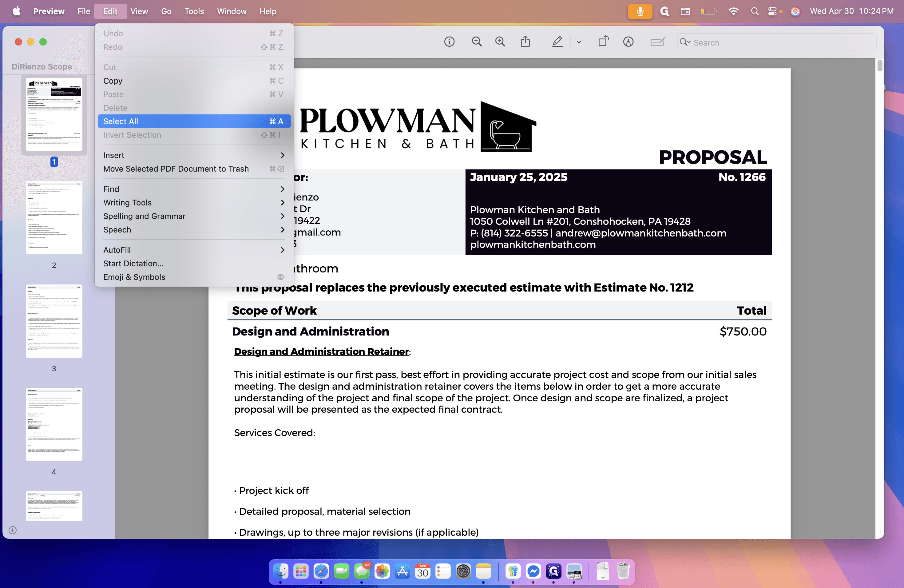Image resolution: width=904 pixels, height=588 pixels.
Task: Open the Preview application menu
Action: pyautogui.click(x=49, y=11)
